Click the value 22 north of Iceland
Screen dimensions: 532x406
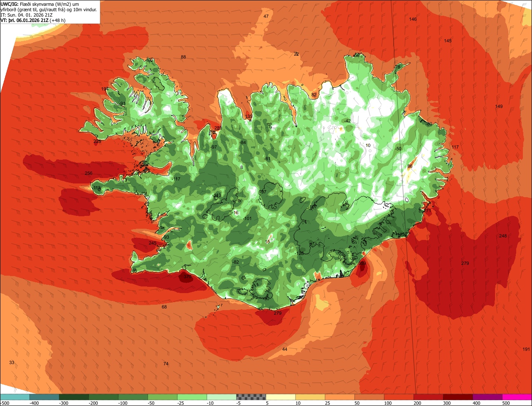296,54
